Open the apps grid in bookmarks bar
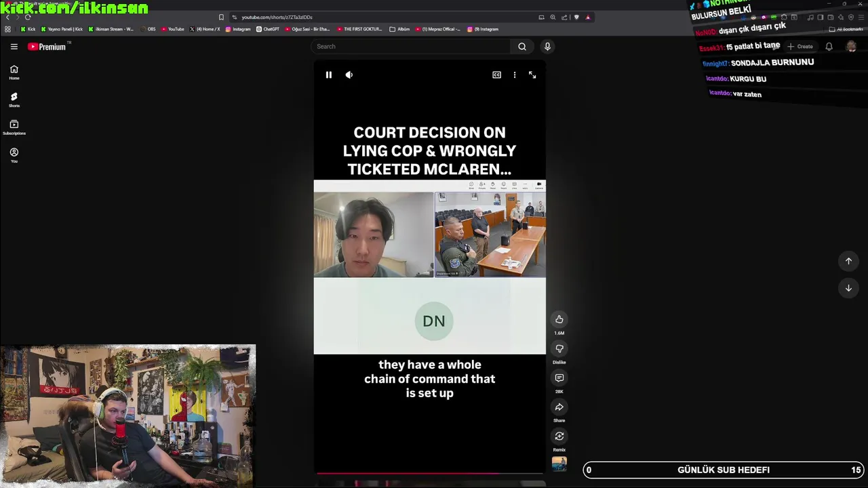This screenshot has width=868, height=488. coord(8,29)
